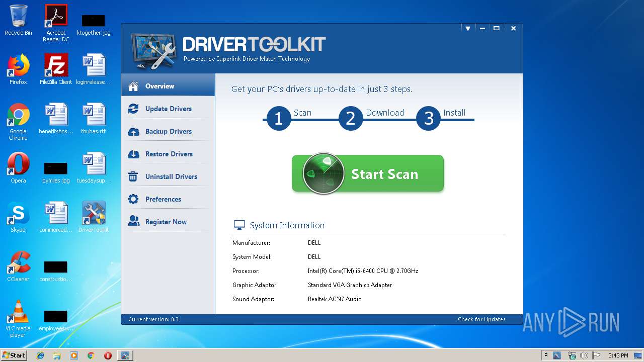This screenshot has height=362, width=644.
Task: Select Acrobat Reader DC desktop shortcut
Action: 56,23
